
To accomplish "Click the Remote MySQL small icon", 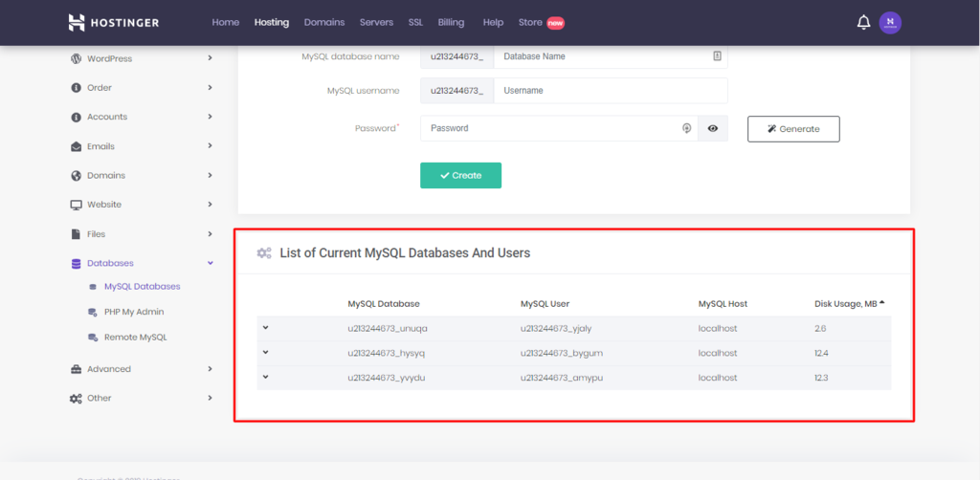I will tap(93, 338).
